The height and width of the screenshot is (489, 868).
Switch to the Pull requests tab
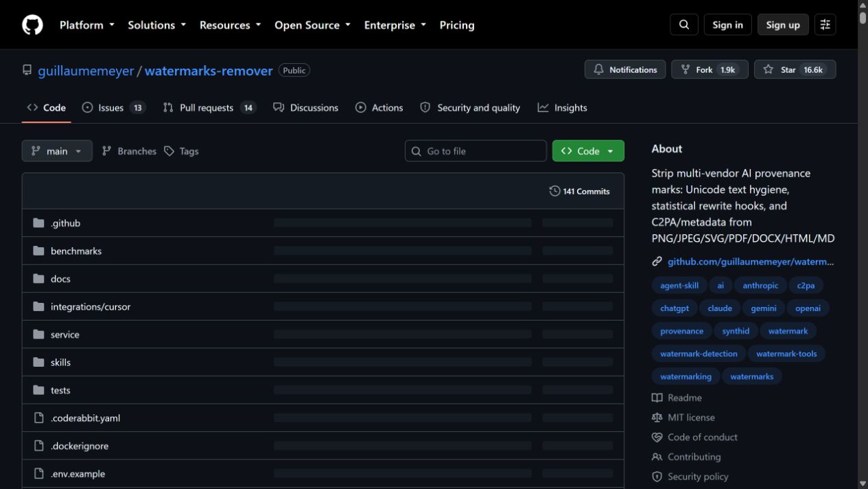[209, 108]
